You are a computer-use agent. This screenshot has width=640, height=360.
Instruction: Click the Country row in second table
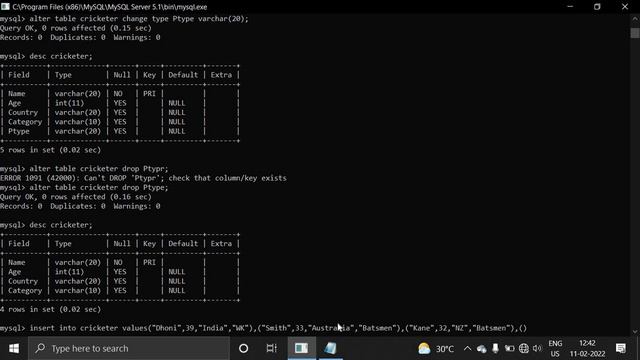120,281
